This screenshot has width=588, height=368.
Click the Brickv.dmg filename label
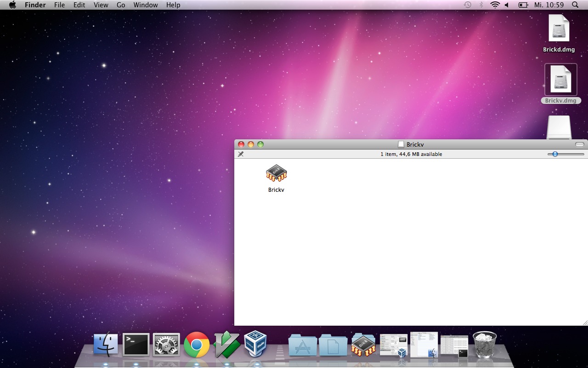click(x=561, y=101)
